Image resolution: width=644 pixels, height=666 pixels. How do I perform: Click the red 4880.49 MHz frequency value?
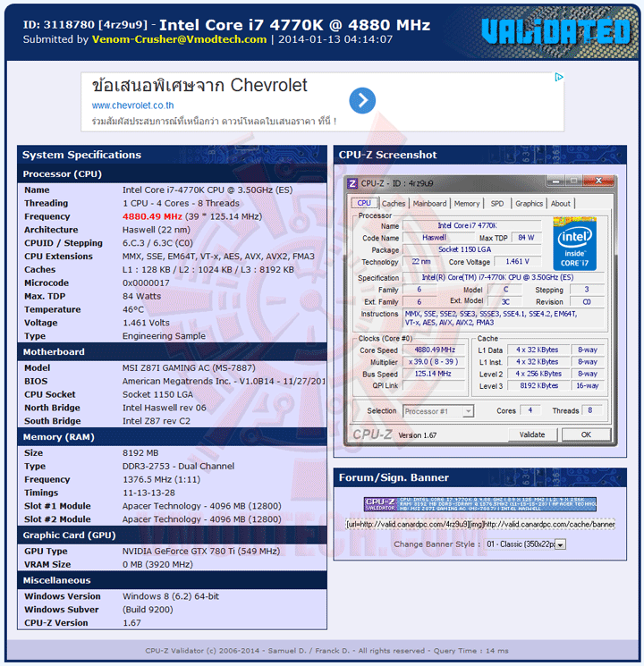tap(152, 216)
